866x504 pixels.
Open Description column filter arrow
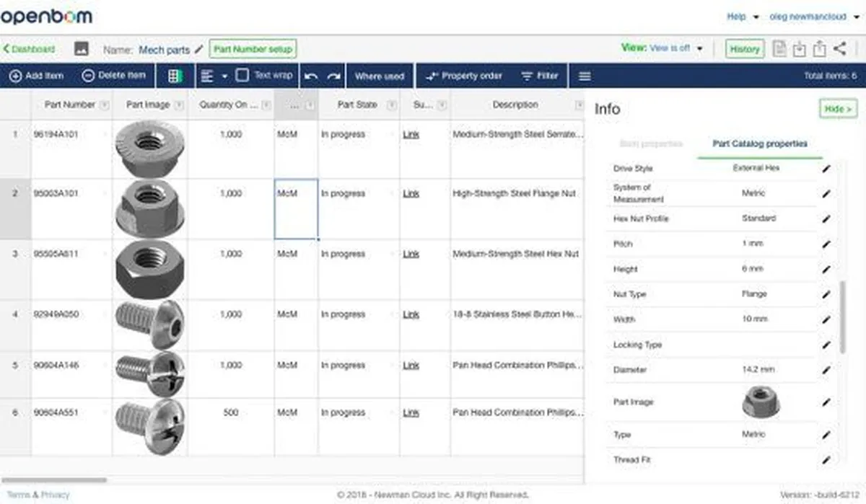click(579, 105)
